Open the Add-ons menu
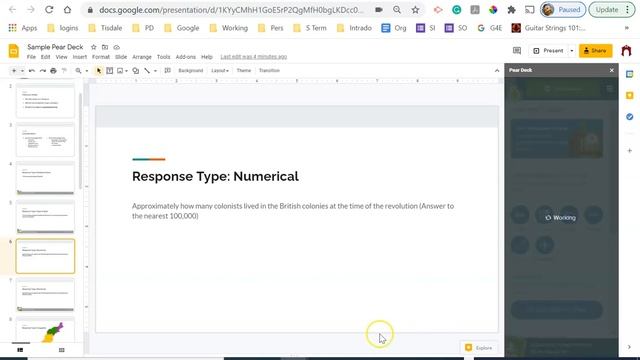This screenshot has width=640, height=360. [x=186, y=57]
